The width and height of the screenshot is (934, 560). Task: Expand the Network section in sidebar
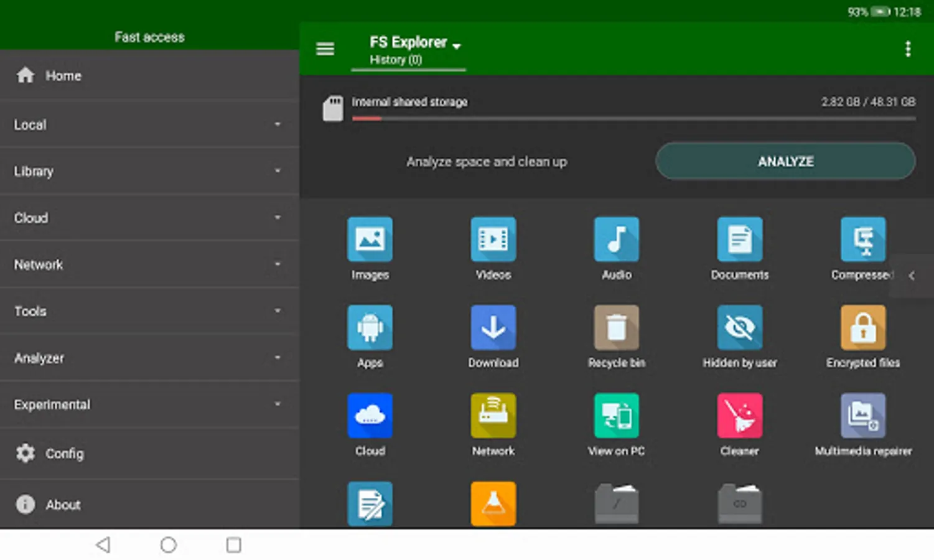coord(149,264)
